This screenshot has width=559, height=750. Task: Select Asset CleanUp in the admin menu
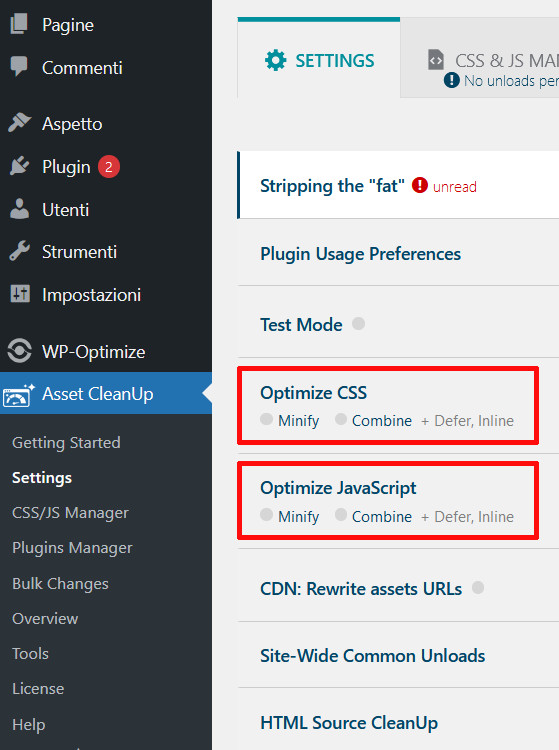(106, 393)
